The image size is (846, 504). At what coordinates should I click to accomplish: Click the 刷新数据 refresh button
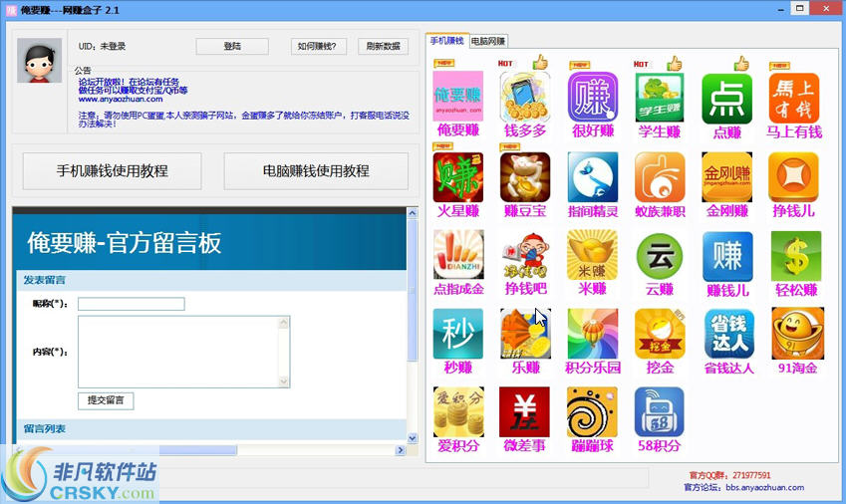click(383, 47)
